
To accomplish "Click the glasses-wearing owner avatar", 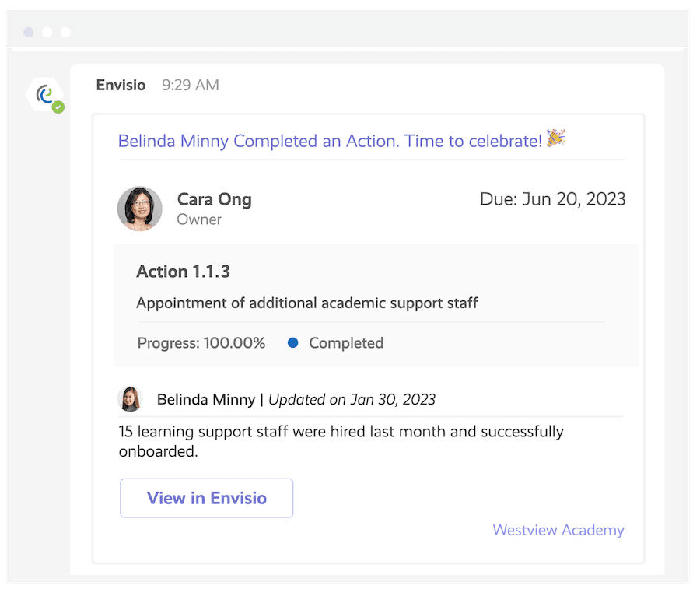I will (140, 209).
